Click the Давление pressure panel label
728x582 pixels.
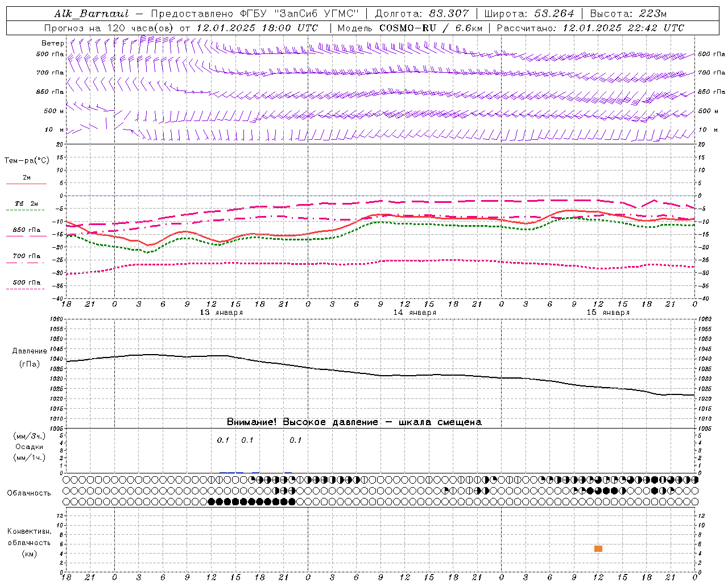click(x=30, y=351)
